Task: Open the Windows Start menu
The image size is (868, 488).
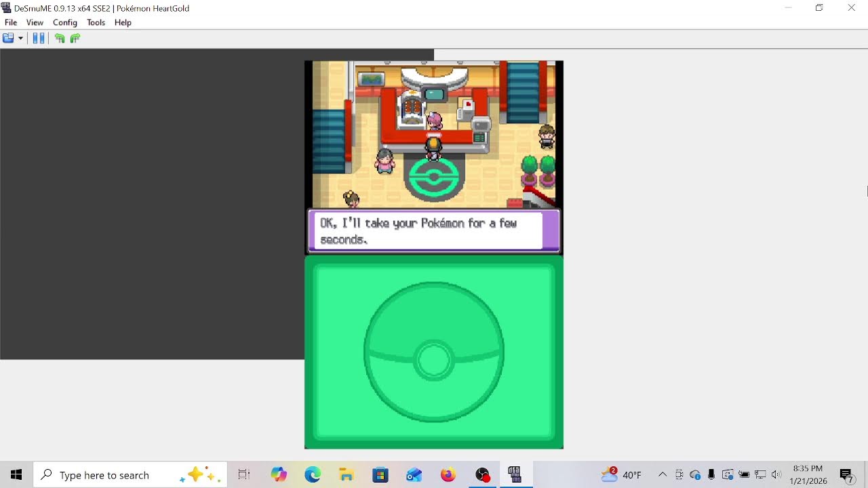Action: (16, 475)
